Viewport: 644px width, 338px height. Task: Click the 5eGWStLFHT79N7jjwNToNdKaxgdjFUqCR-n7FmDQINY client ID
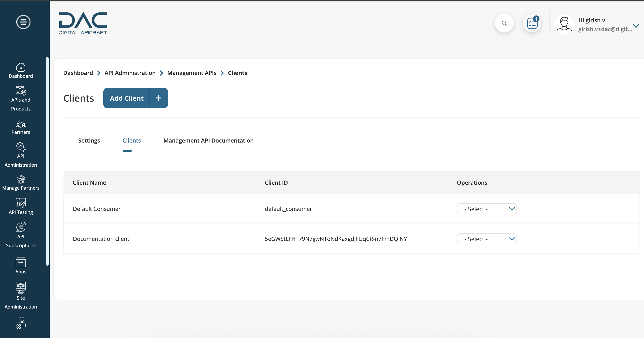point(336,239)
